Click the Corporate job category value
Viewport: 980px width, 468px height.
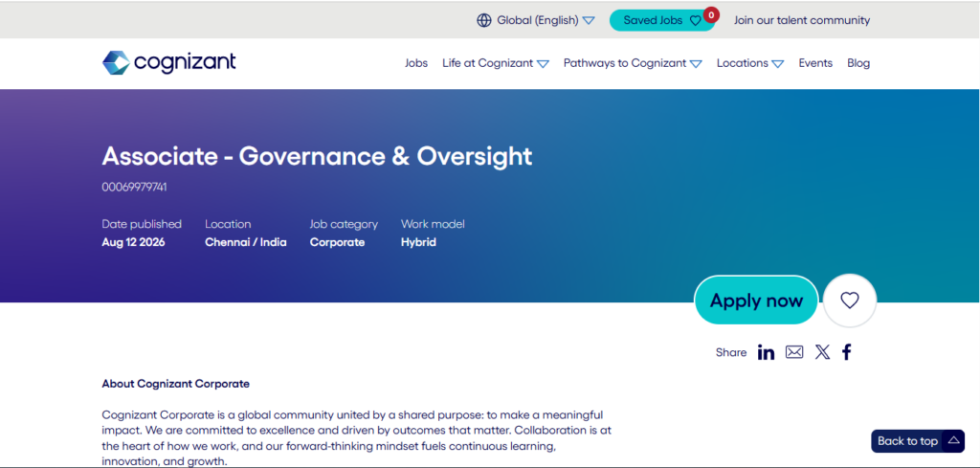[337, 242]
